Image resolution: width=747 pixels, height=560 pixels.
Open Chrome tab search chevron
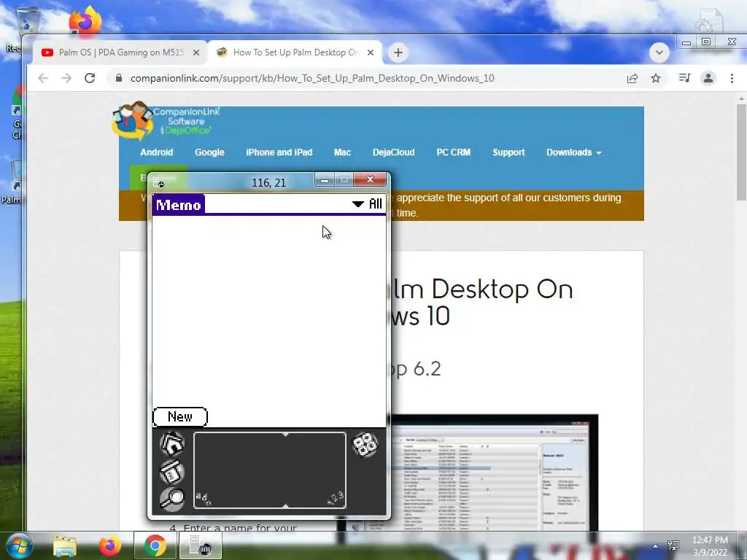click(x=659, y=52)
